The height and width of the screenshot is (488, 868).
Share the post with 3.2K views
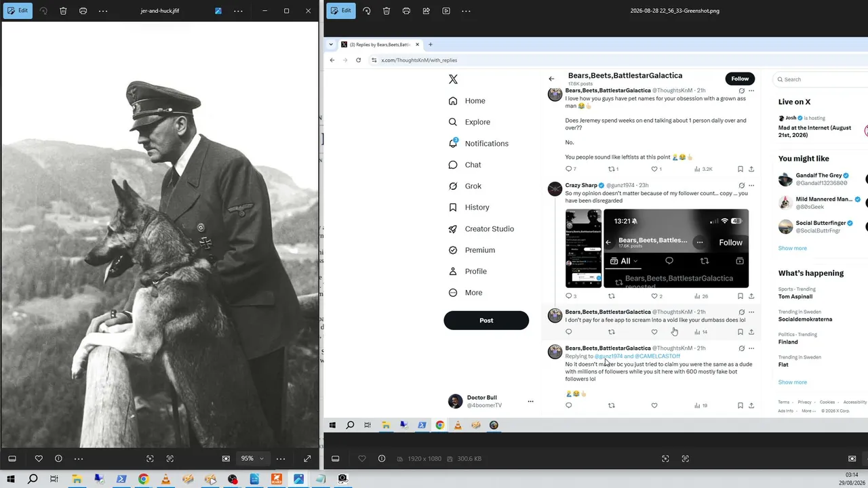[751, 169]
